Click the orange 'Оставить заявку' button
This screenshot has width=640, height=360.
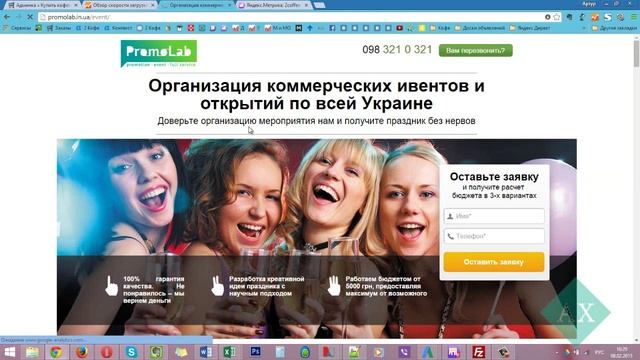[x=494, y=262]
